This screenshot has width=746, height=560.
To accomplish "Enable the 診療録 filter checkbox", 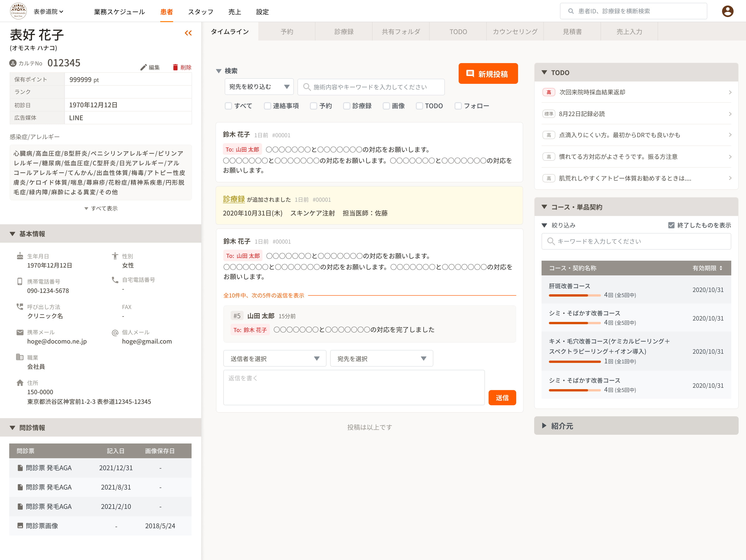I will 347,106.
